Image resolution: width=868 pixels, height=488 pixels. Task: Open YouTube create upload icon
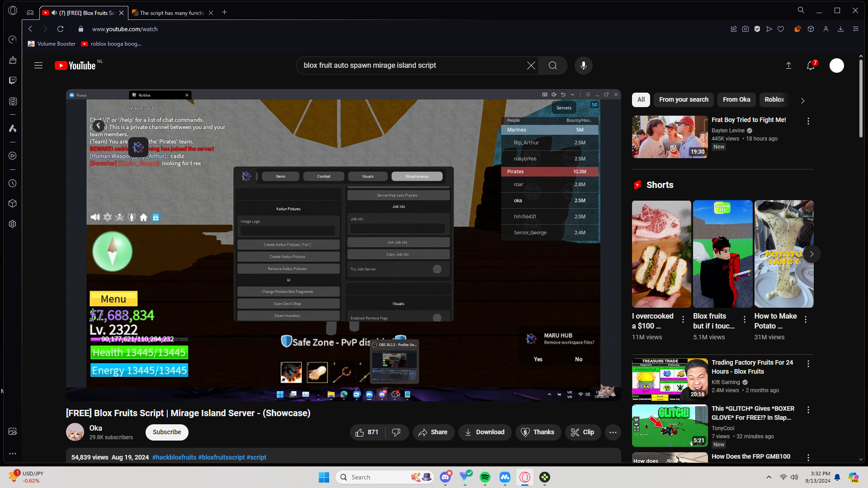point(788,66)
